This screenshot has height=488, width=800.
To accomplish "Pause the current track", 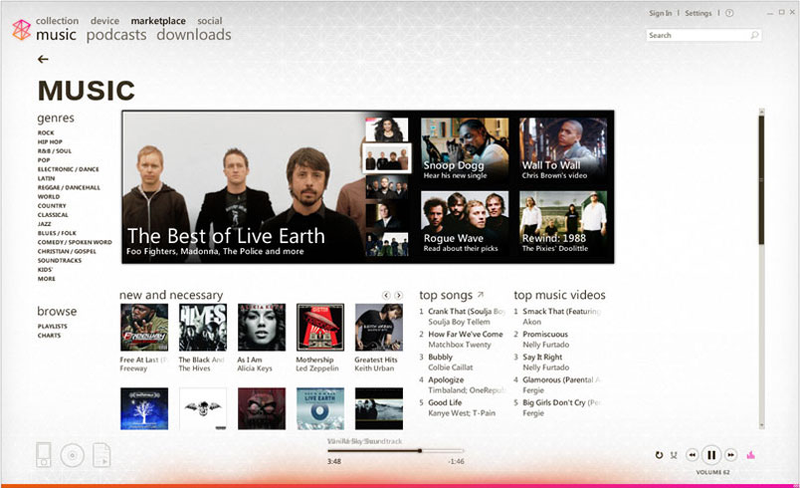I will (711, 455).
